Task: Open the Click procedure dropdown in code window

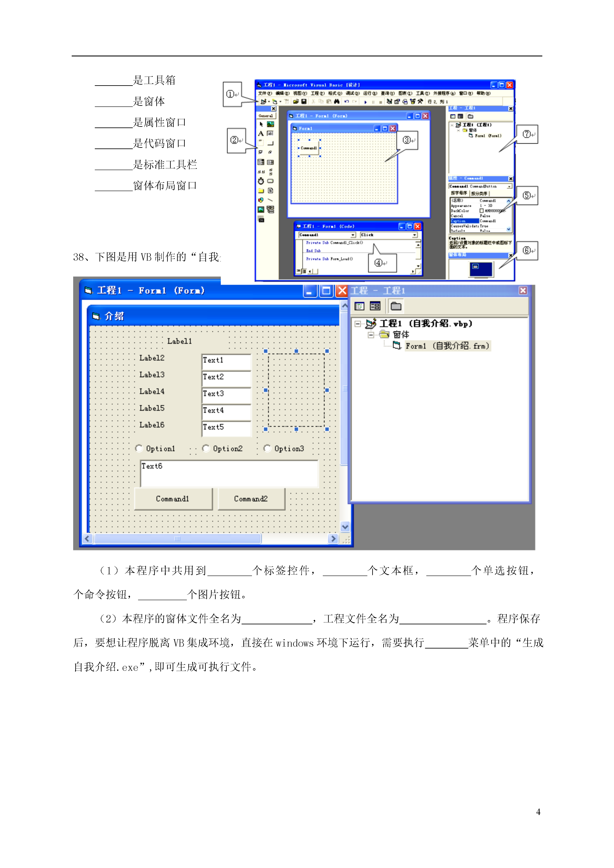Action: pyautogui.click(x=414, y=235)
